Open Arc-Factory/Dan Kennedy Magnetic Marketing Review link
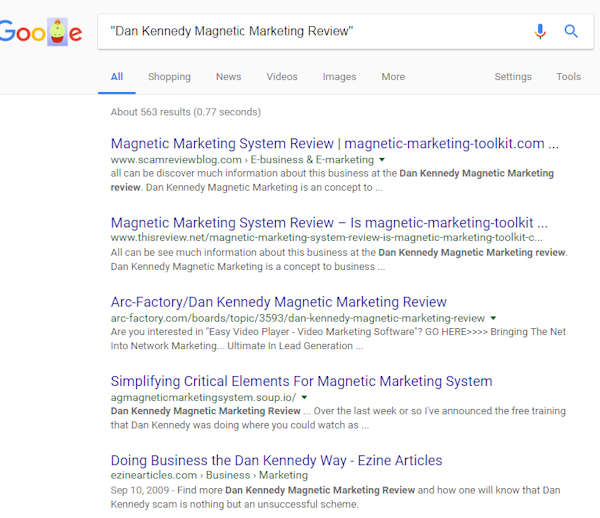This screenshot has width=600, height=518. (x=279, y=302)
